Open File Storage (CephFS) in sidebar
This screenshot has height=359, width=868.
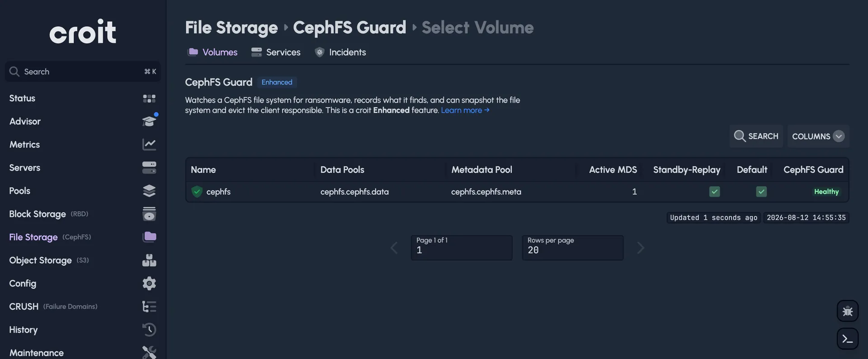pyautogui.click(x=83, y=237)
